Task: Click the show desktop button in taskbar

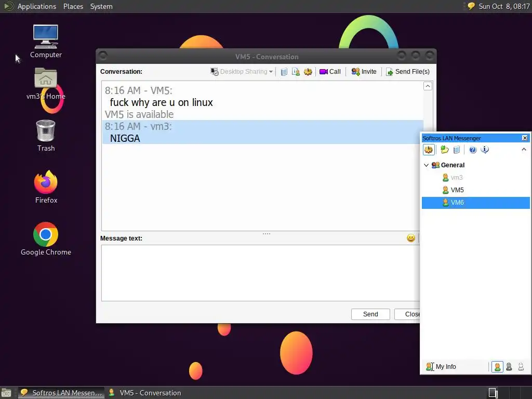Action: tap(6, 393)
